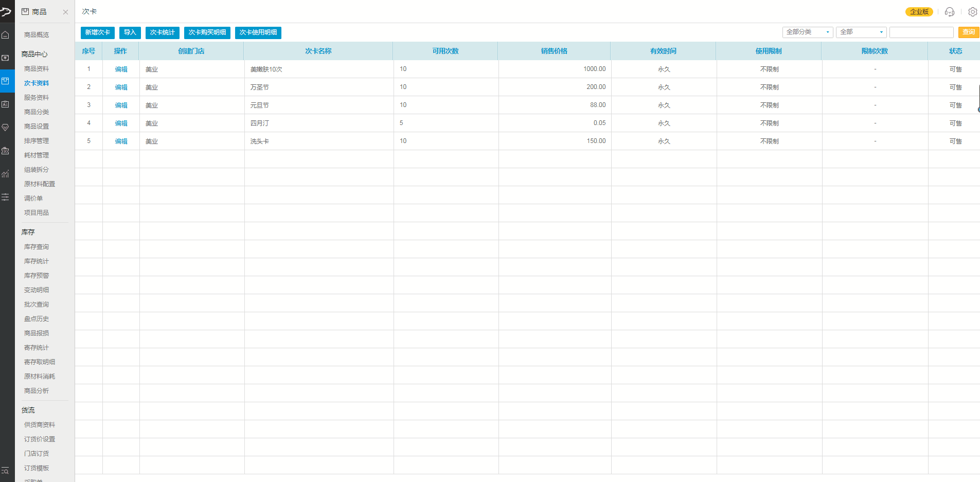The width and height of the screenshot is (980, 482).
Task: Open the settings gear icon at top right
Action: pyautogui.click(x=972, y=12)
